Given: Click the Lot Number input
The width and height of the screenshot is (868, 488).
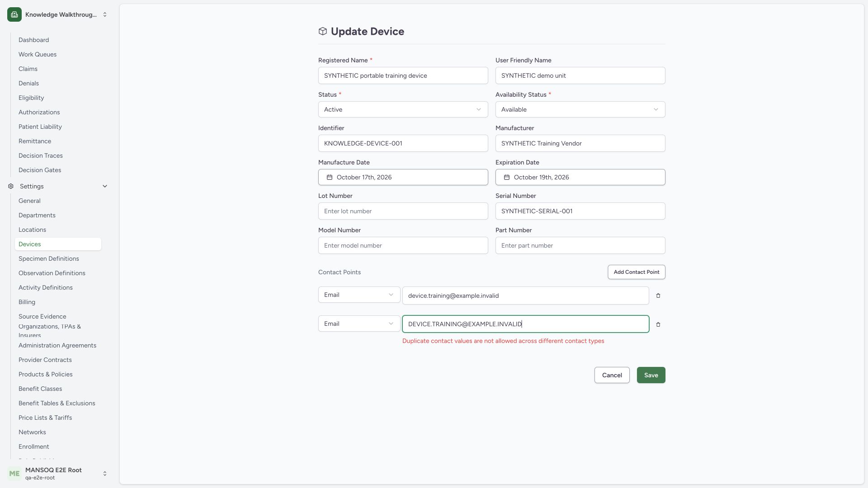Looking at the screenshot, I should click(x=403, y=211).
